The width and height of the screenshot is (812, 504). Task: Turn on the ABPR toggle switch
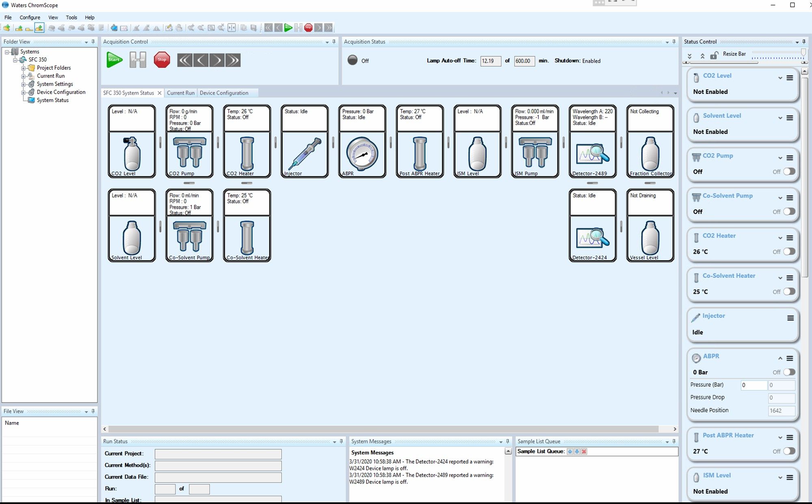[789, 372]
